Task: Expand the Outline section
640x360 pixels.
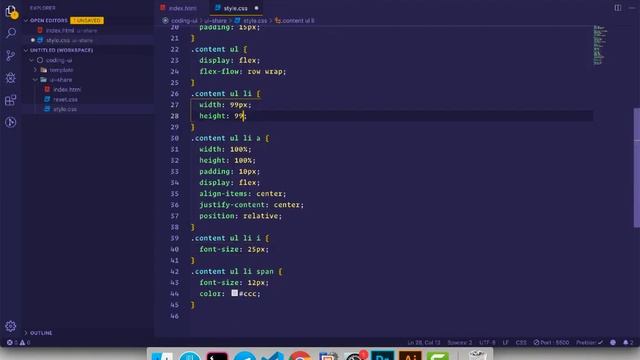Action: 27,333
